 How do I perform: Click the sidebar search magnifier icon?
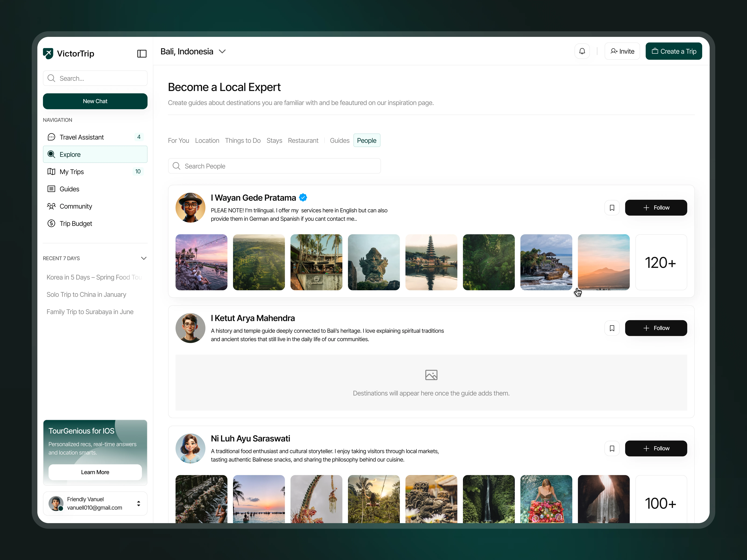51,78
